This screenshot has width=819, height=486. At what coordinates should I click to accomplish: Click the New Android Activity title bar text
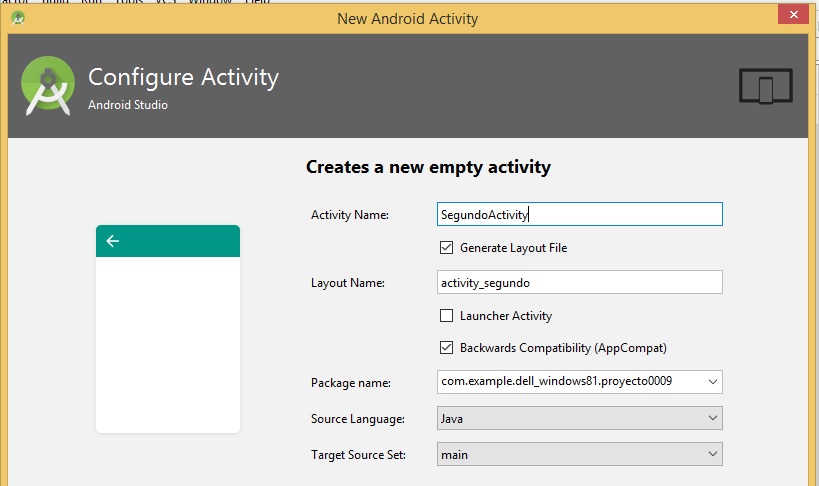tap(407, 18)
